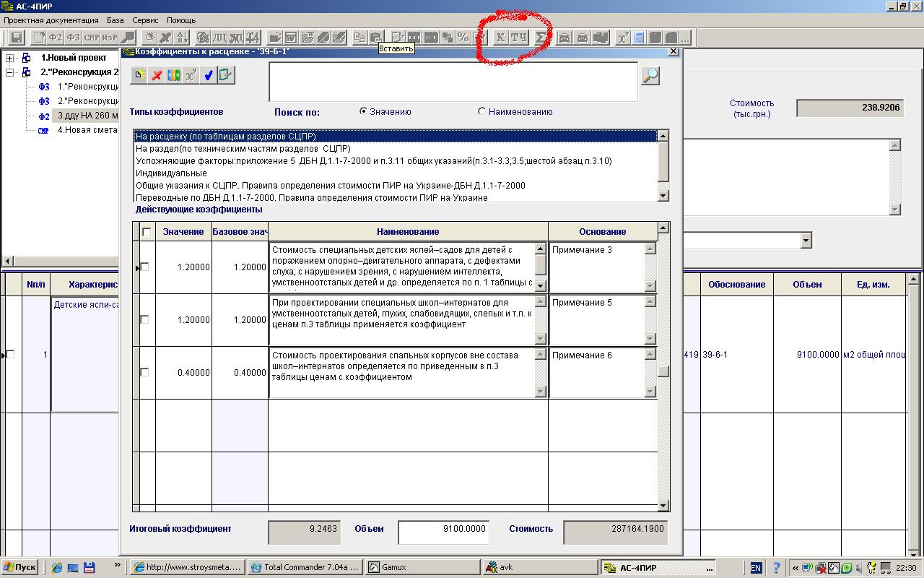924x578 pixels.
Task: Click the sigma sum toolbar icon
Action: [x=540, y=38]
